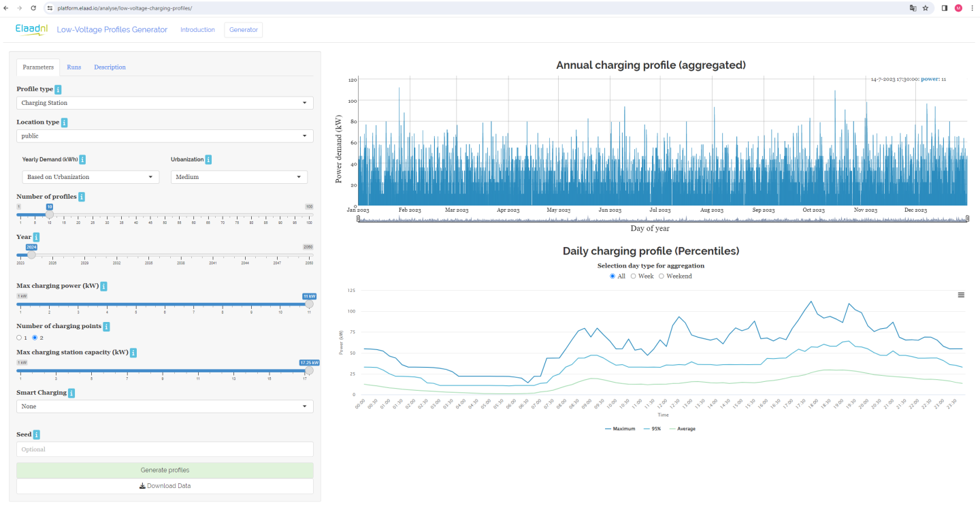The width and height of the screenshot is (980, 516).
Task: Click info icon next to Smart Charging
Action: (x=71, y=393)
